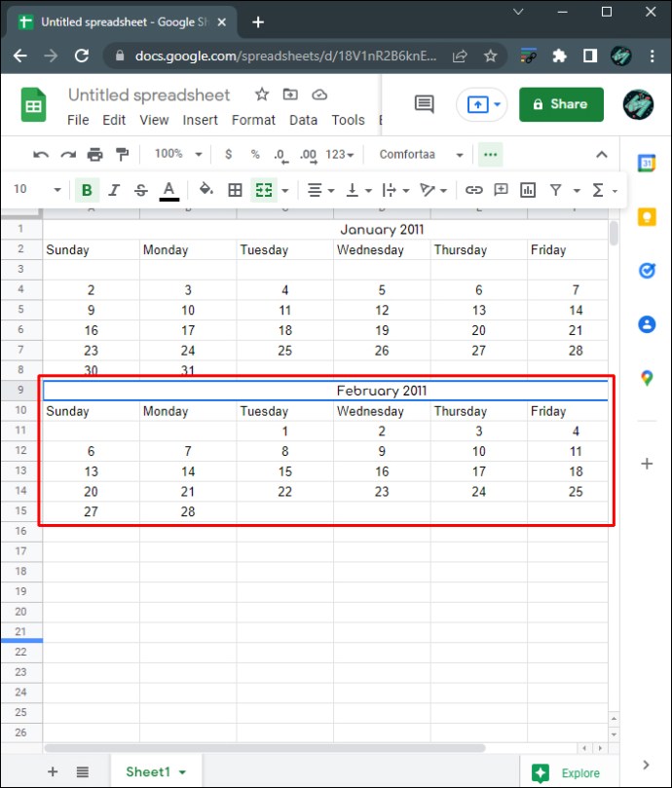Viewport: 672px width, 788px height.
Task: Open zoom 100% dropdown
Action: (178, 154)
